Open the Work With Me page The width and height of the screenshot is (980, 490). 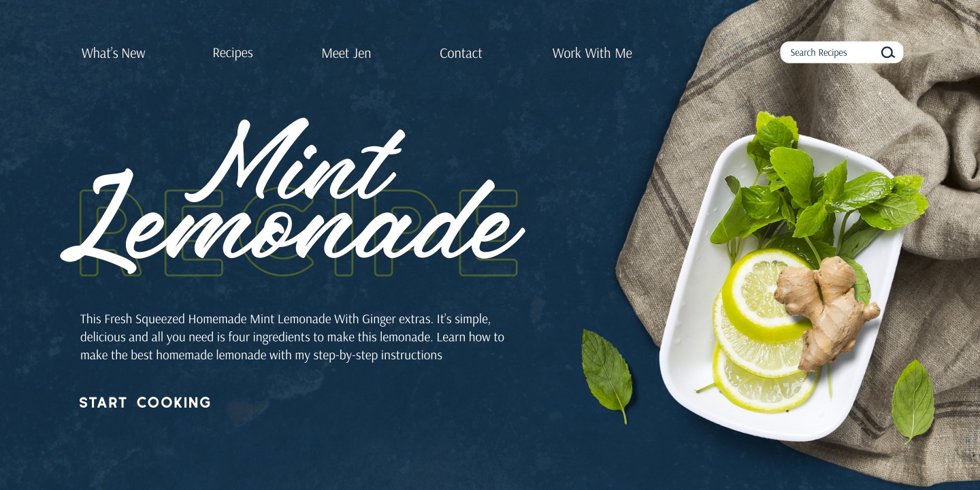pos(592,53)
